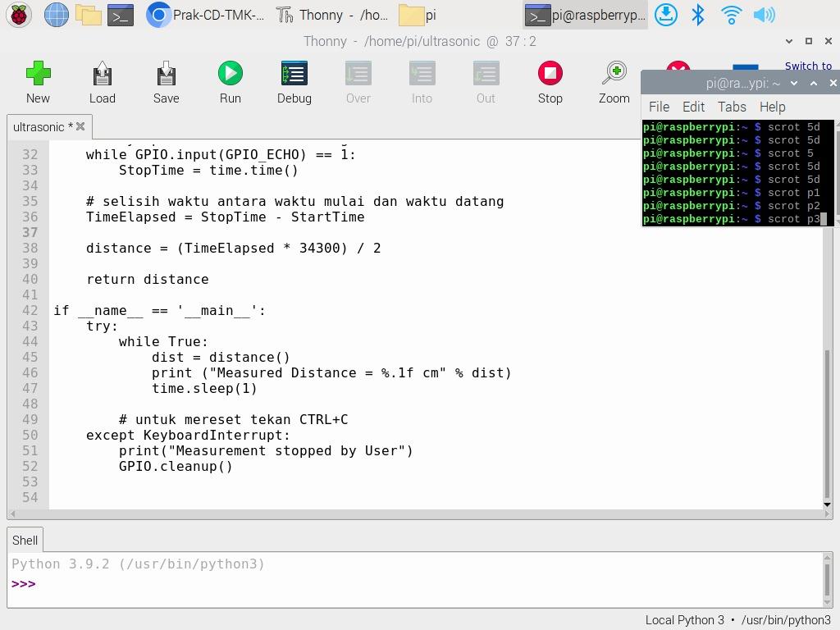Click the Step Out icon
This screenshot has height=630, width=840.
(486, 73)
